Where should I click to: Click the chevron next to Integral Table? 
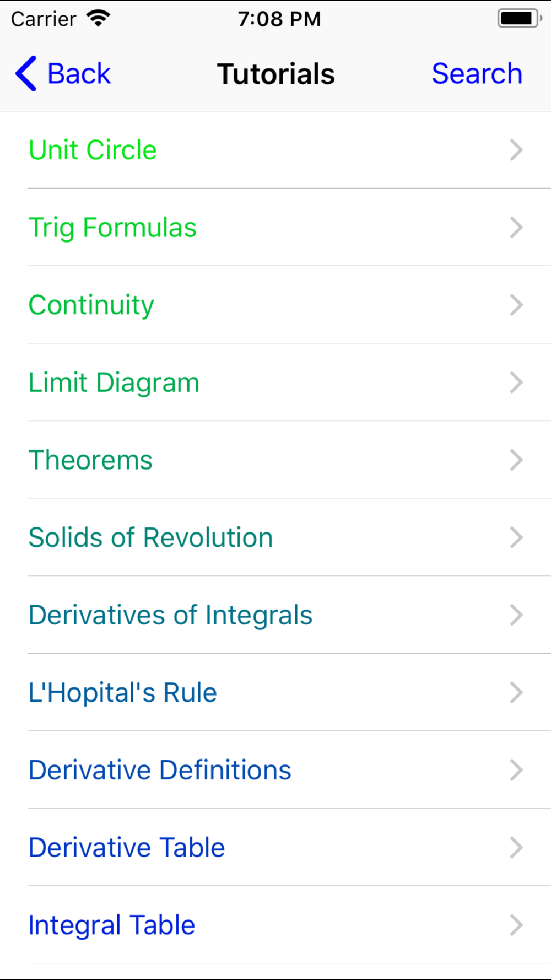[516, 925]
